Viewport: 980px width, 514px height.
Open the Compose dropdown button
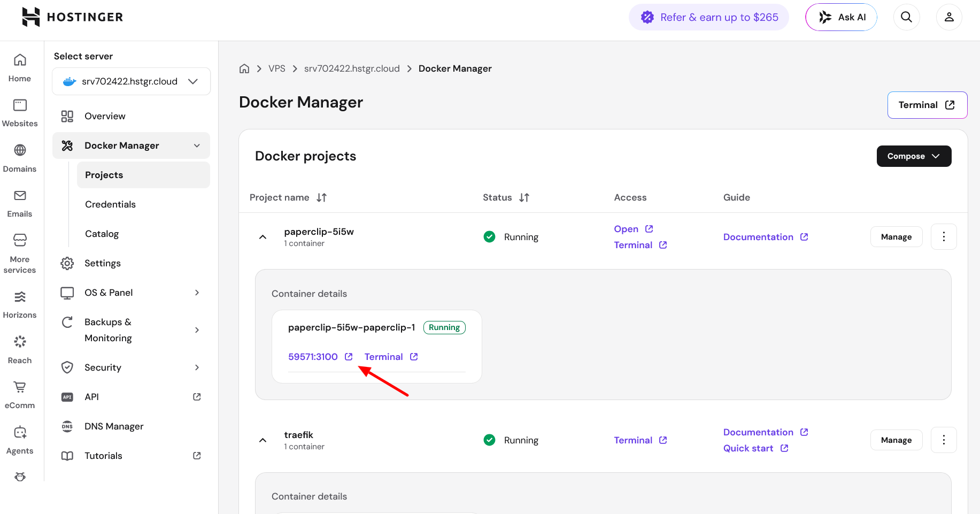tap(914, 156)
